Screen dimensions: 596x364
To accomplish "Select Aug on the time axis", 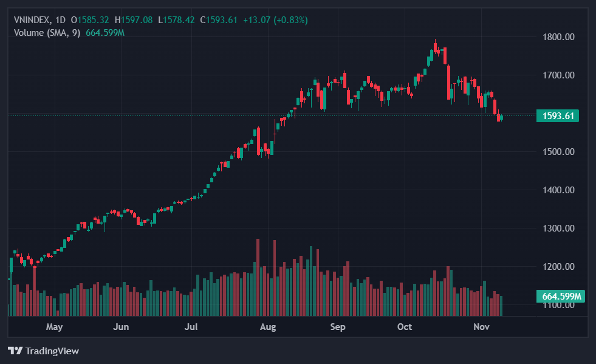I will click(x=267, y=327).
